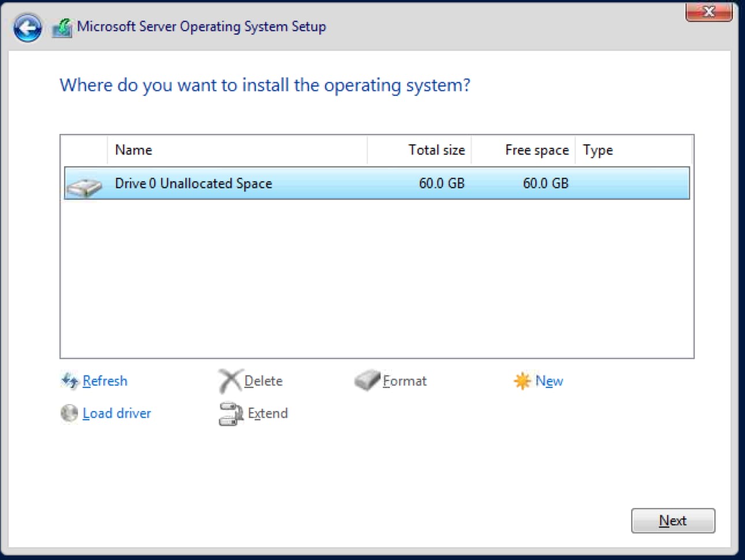
Task: Click the Type column header
Action: coord(598,150)
